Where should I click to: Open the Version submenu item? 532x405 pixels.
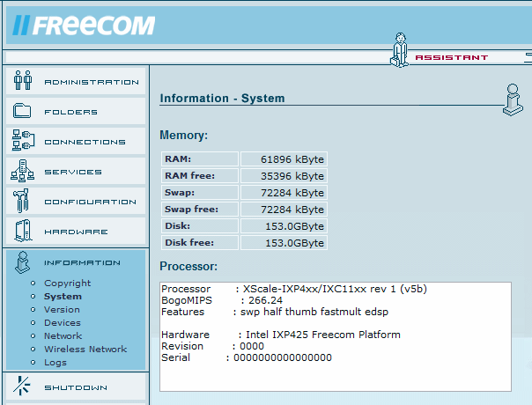(x=62, y=310)
